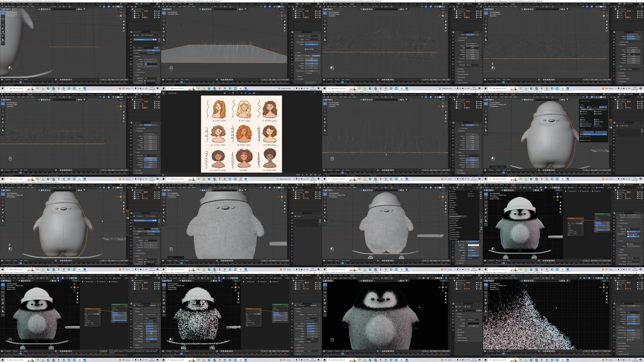Delete the curly hair image in Photos
This screenshot has width=644, height=362.
pos(233,93)
